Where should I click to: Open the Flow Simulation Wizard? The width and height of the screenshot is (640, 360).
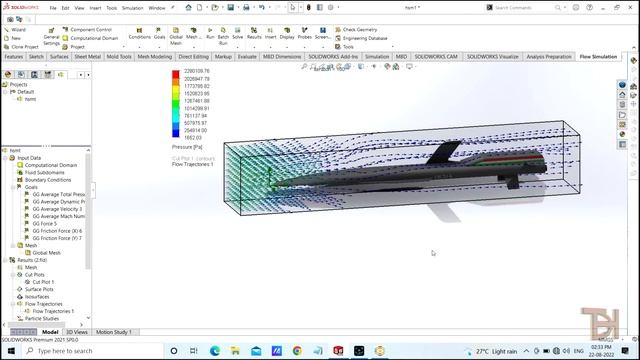click(16, 30)
